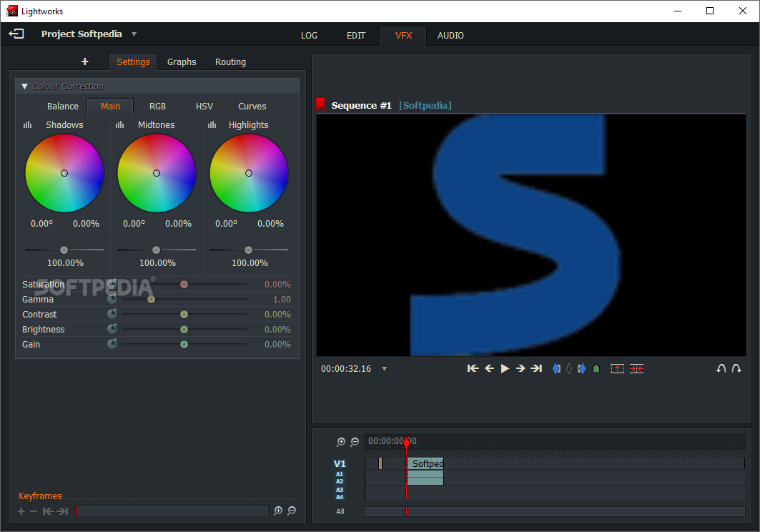The height and width of the screenshot is (532, 760).
Task: Go to previous keyframe
Action: (x=48, y=511)
